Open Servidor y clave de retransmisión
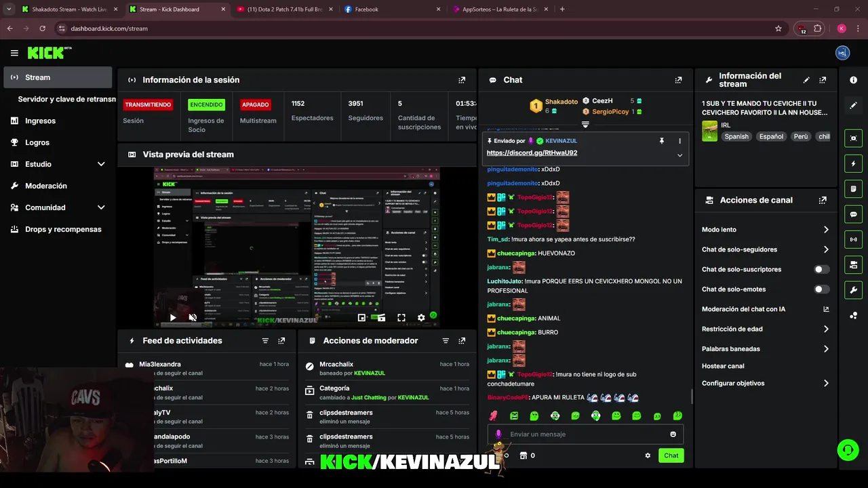 click(x=66, y=99)
